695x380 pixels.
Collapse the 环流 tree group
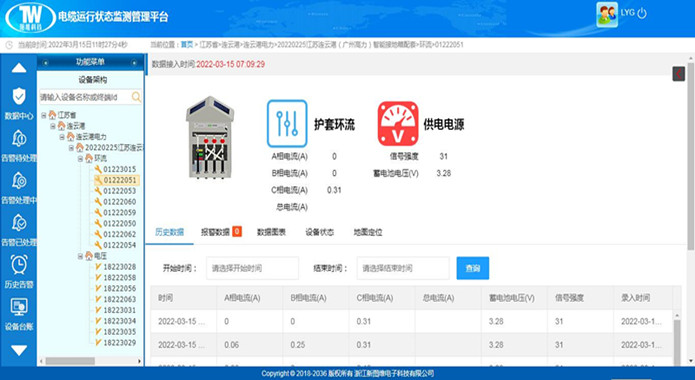(x=80, y=158)
